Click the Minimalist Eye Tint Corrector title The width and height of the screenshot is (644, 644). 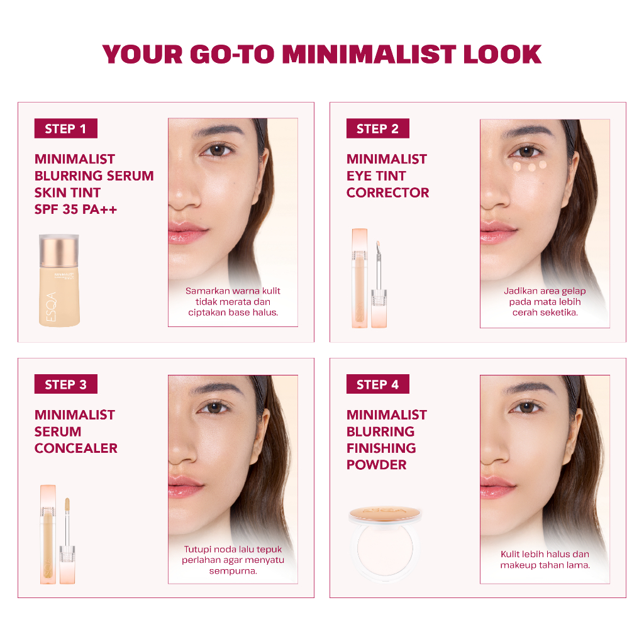pos(387,176)
